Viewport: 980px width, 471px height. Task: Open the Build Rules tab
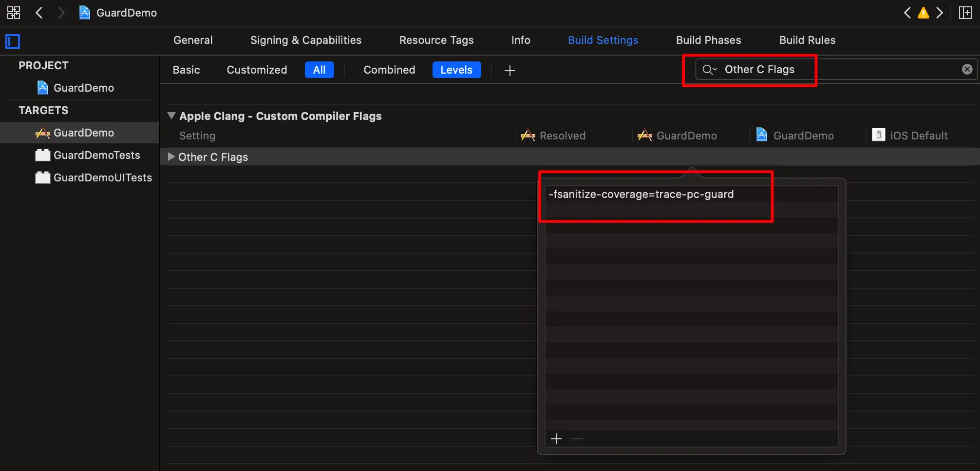(x=807, y=40)
